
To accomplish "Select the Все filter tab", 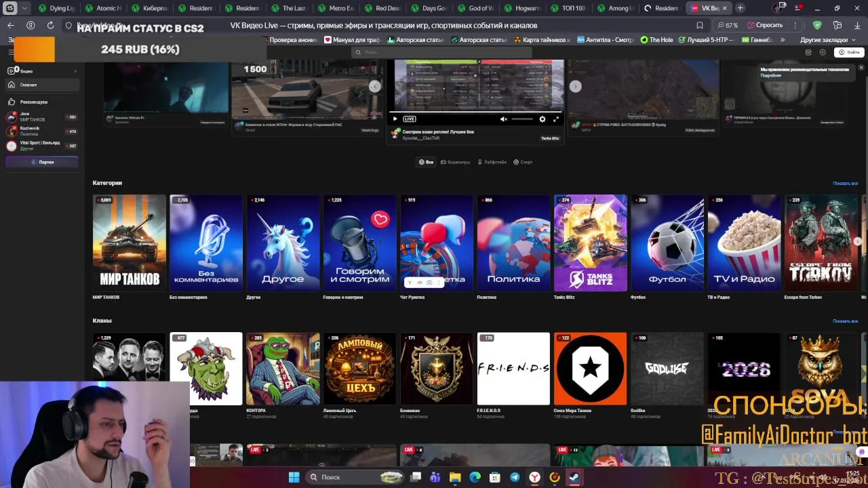I will pyautogui.click(x=426, y=162).
